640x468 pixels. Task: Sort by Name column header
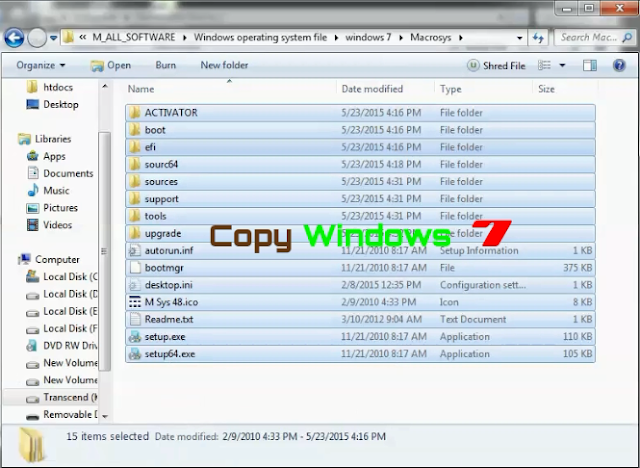(x=141, y=89)
